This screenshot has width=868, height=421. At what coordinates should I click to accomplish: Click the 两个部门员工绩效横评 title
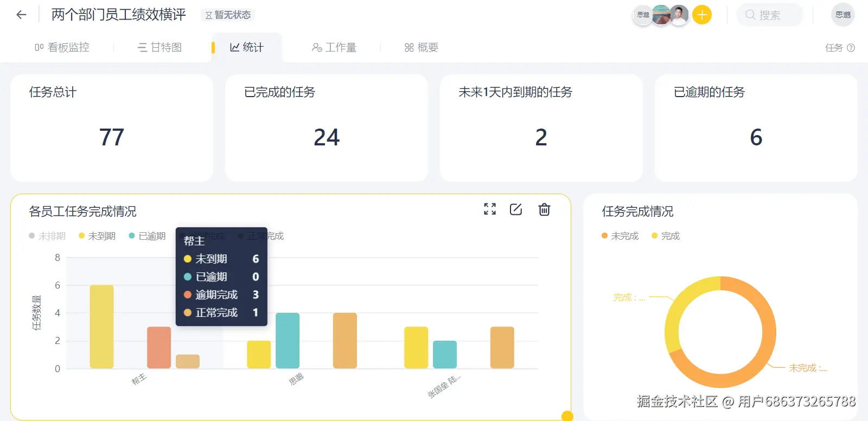pos(119,15)
